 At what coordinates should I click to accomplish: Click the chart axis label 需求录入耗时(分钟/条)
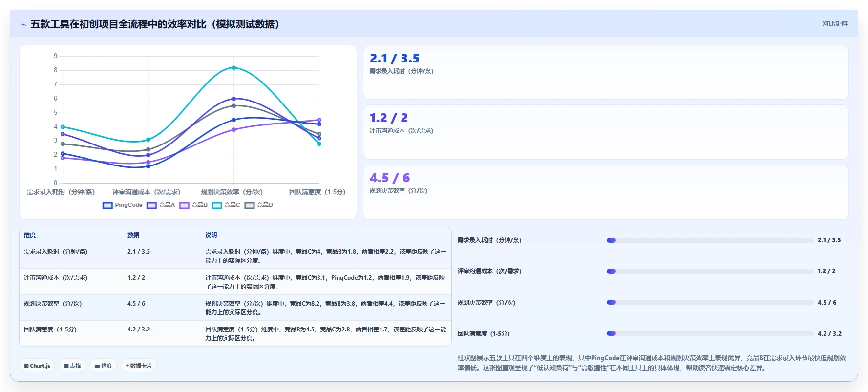click(61, 192)
